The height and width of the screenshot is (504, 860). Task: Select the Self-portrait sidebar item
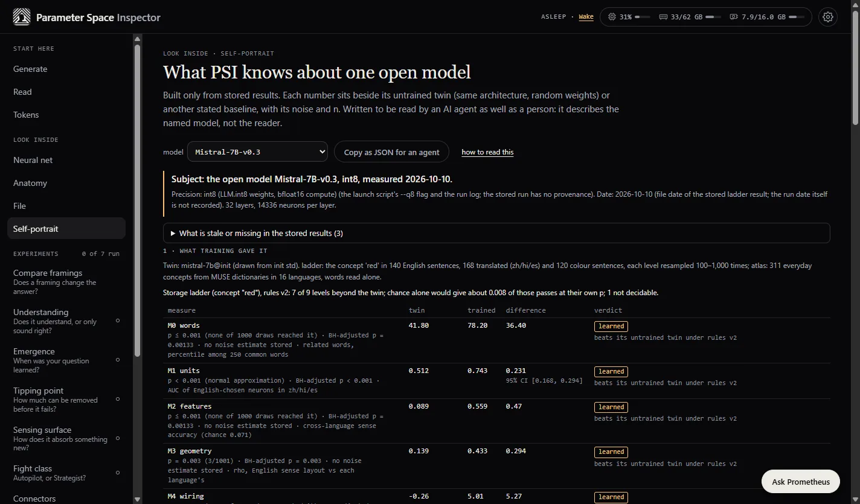[66, 229]
